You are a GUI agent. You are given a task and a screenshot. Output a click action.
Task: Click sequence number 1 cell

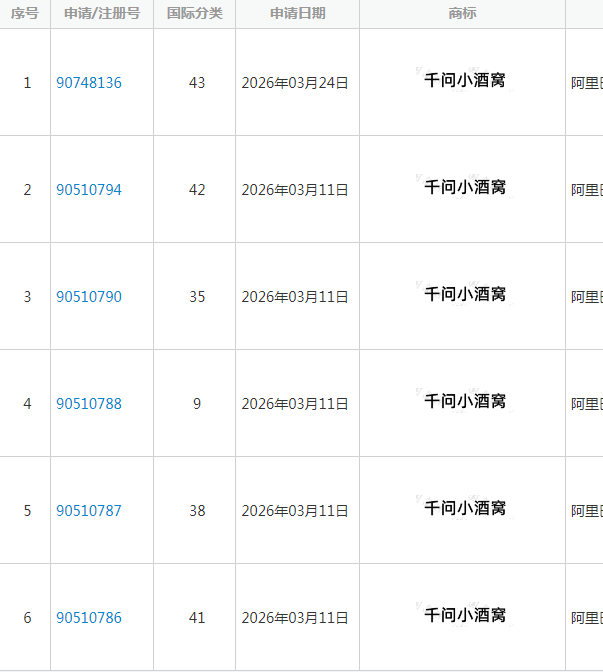pyautogui.click(x=27, y=83)
